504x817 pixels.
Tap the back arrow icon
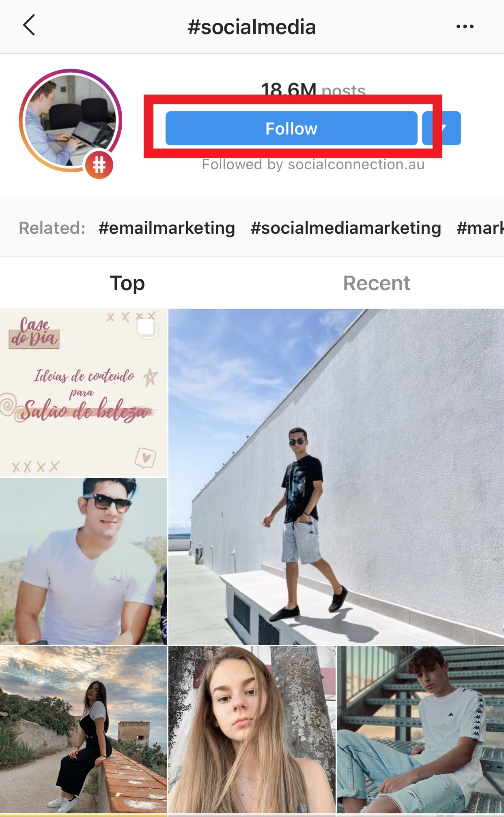pyautogui.click(x=29, y=26)
